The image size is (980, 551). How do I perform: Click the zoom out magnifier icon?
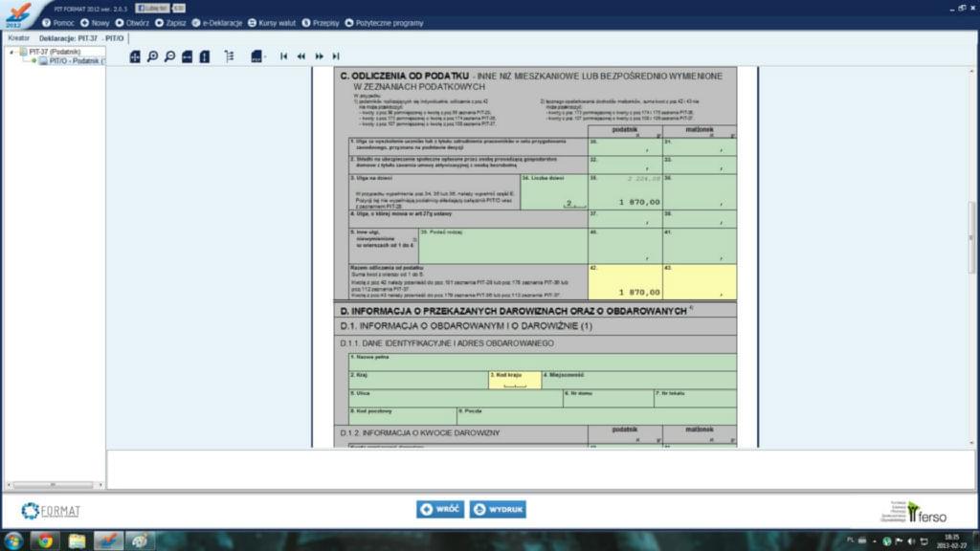(x=169, y=56)
